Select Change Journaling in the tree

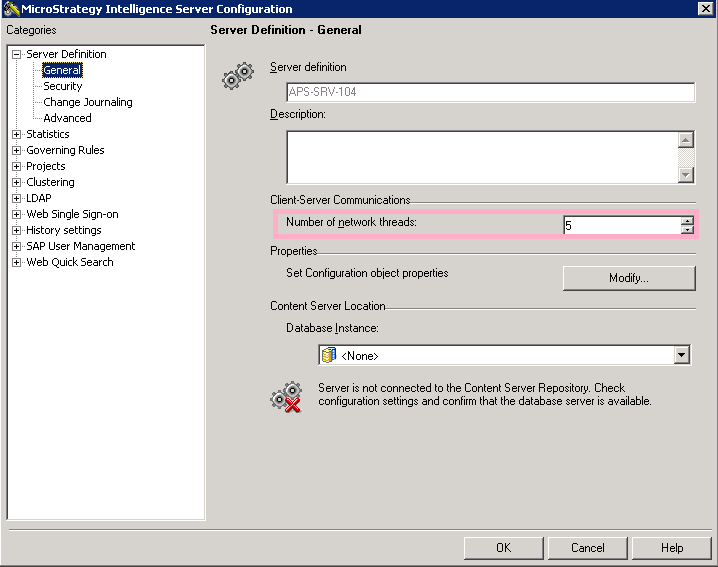(x=87, y=102)
